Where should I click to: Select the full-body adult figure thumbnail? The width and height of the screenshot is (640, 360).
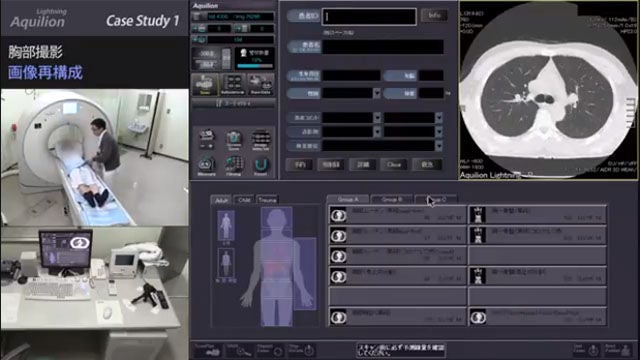(x=226, y=226)
